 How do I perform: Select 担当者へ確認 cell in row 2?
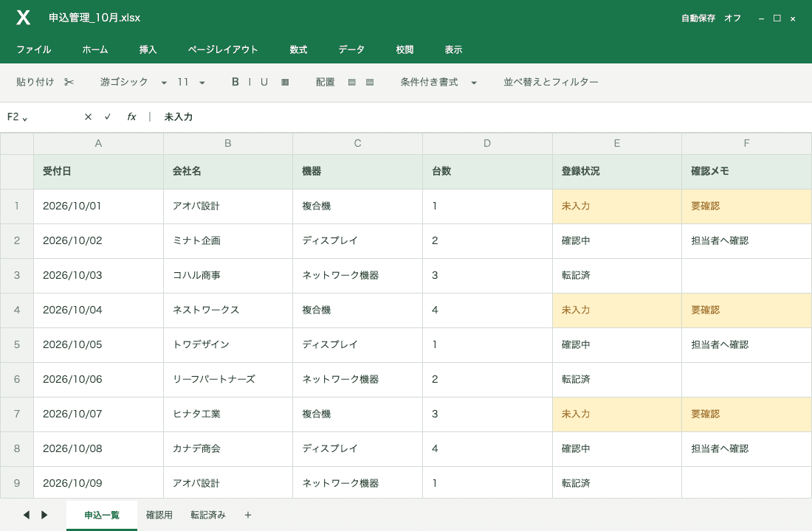[x=747, y=240]
